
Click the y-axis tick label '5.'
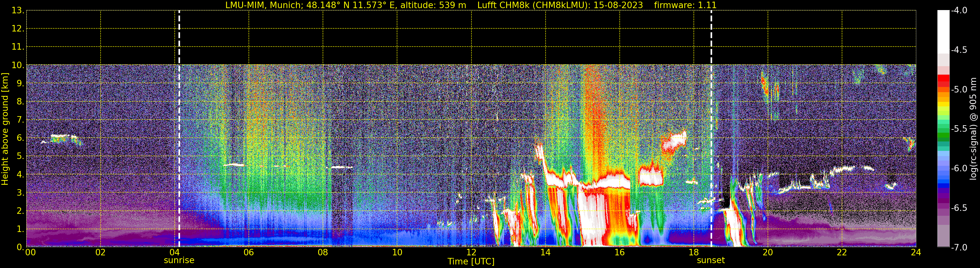pos(20,156)
